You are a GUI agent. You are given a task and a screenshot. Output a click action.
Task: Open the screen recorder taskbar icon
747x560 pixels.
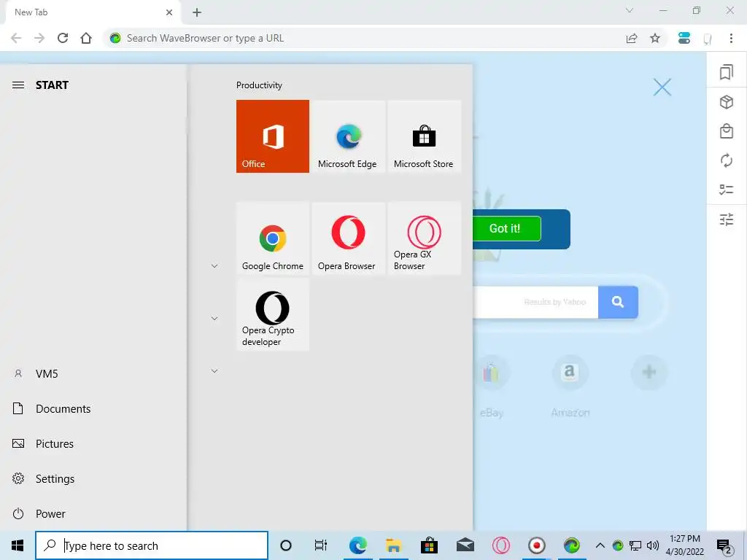click(x=536, y=545)
